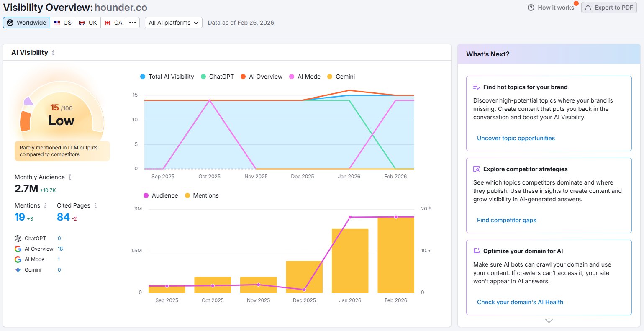The image size is (644, 331).
Task: Click the globe icon on Worldwide tab
Action: (10, 23)
